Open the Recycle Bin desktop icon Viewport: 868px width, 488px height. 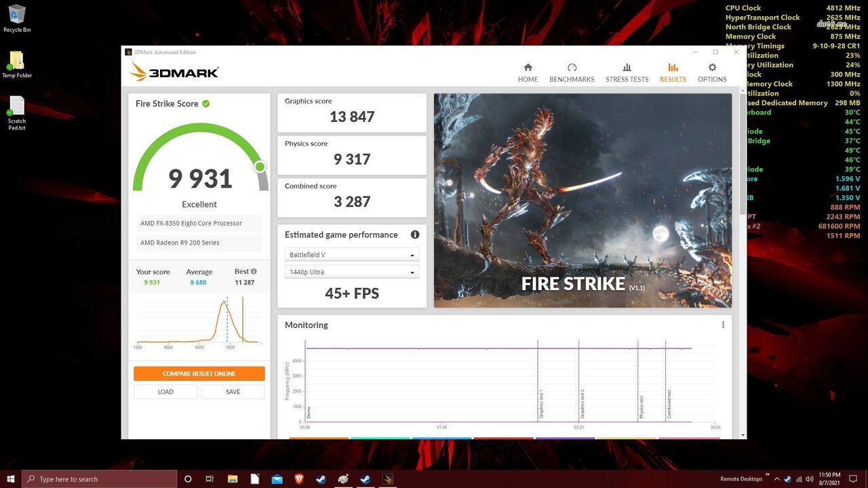pyautogui.click(x=16, y=15)
